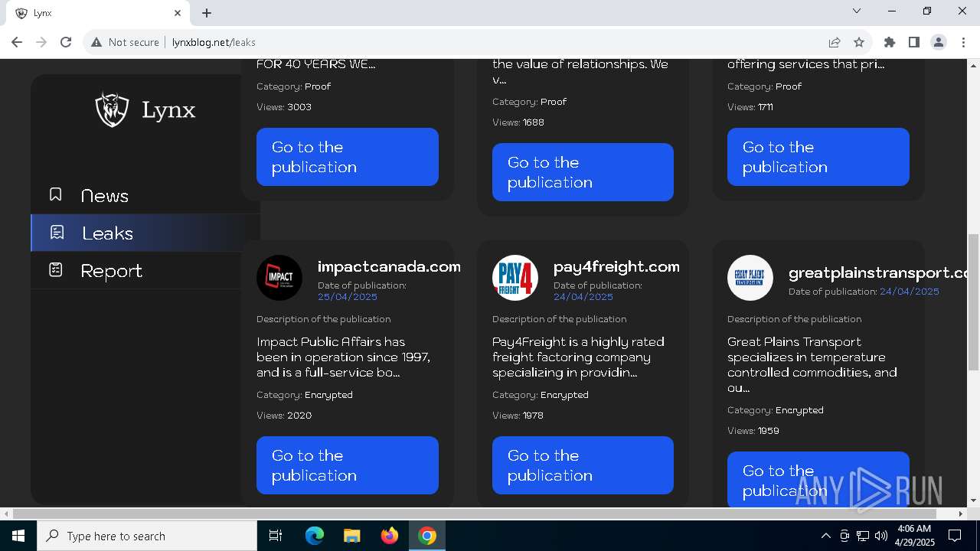Click the Not secure warning icon

96,42
